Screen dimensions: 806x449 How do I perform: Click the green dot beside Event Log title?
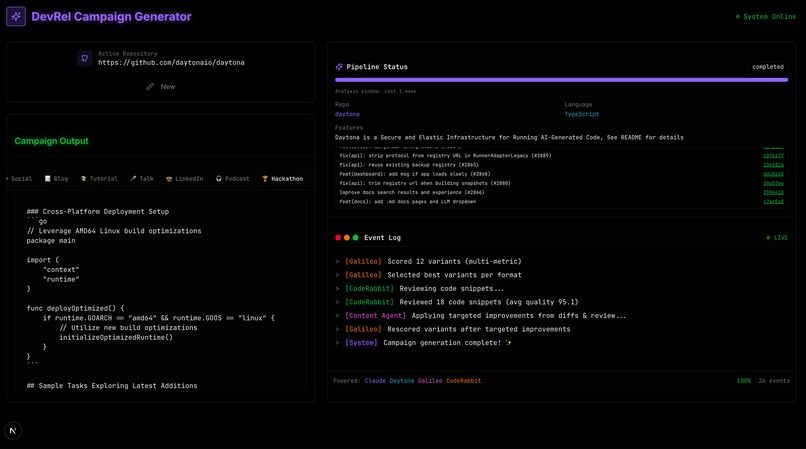click(355, 238)
